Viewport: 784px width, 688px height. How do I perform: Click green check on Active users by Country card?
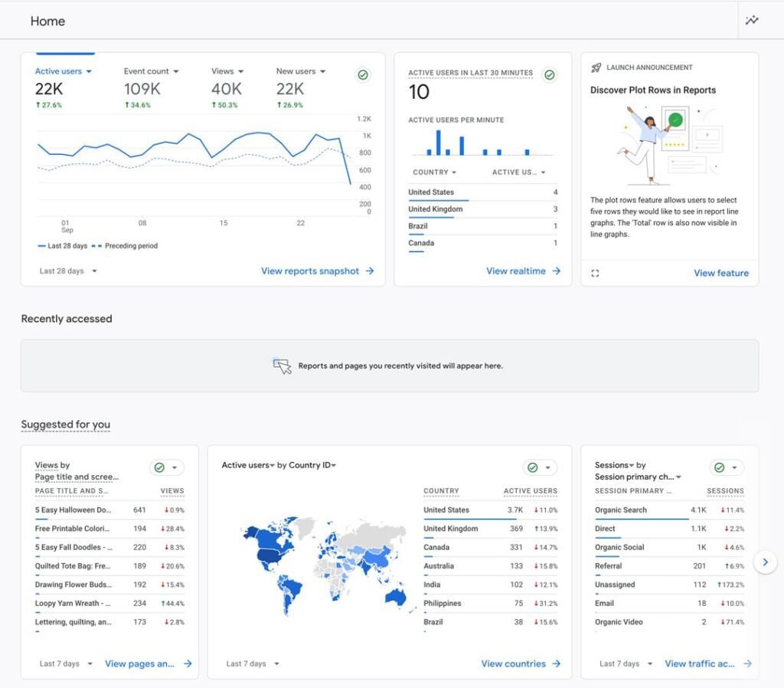[533, 467]
